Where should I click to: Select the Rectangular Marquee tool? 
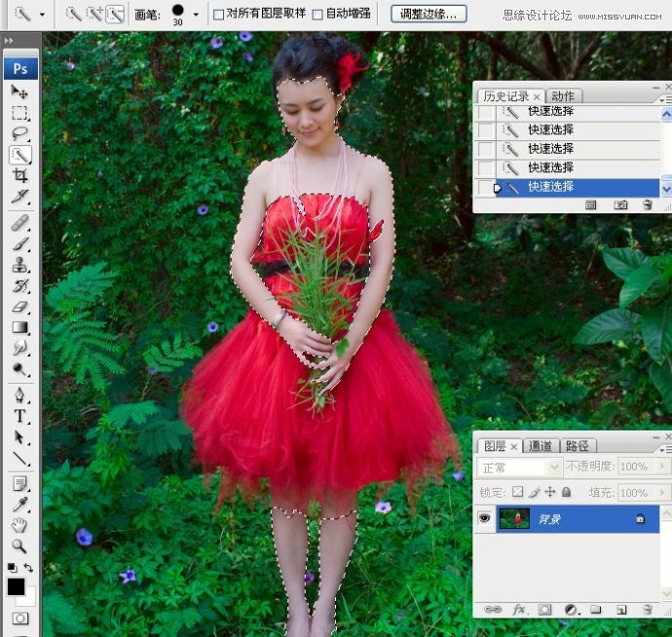tap(19, 113)
